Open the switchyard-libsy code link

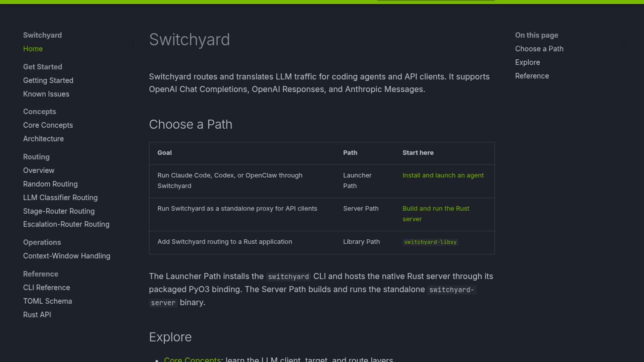point(430,242)
